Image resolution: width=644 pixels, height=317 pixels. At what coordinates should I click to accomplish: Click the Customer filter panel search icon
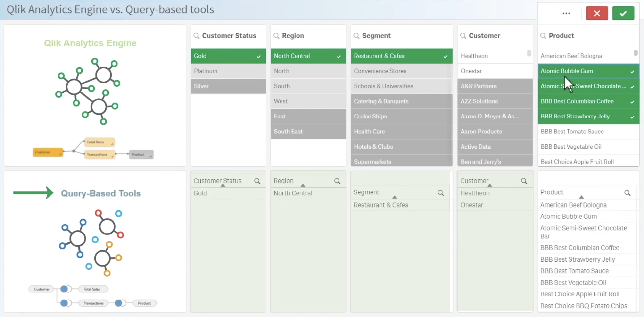(463, 36)
